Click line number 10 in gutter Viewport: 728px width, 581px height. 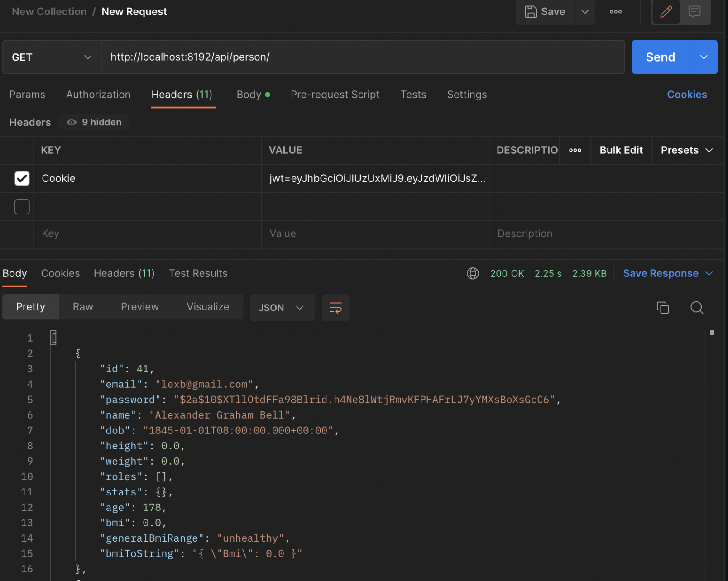click(27, 476)
